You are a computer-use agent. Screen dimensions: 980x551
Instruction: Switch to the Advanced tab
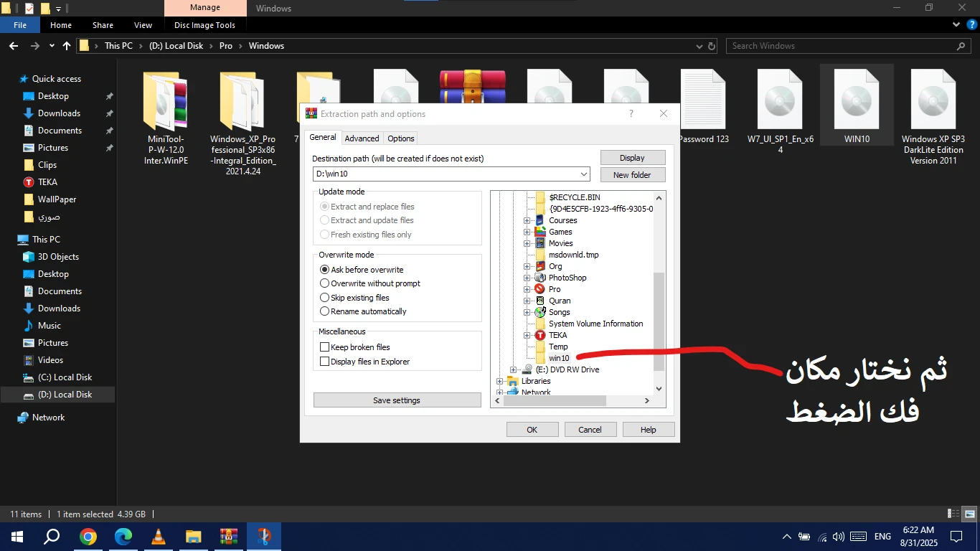click(362, 138)
